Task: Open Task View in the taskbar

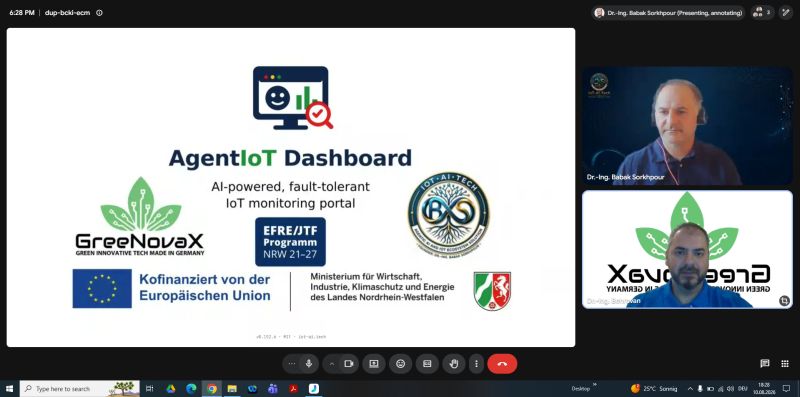Action: coord(149,389)
